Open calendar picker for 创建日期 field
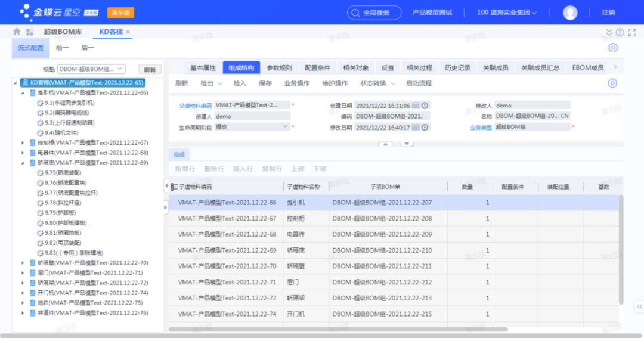This screenshot has height=338, width=644. pos(416,106)
